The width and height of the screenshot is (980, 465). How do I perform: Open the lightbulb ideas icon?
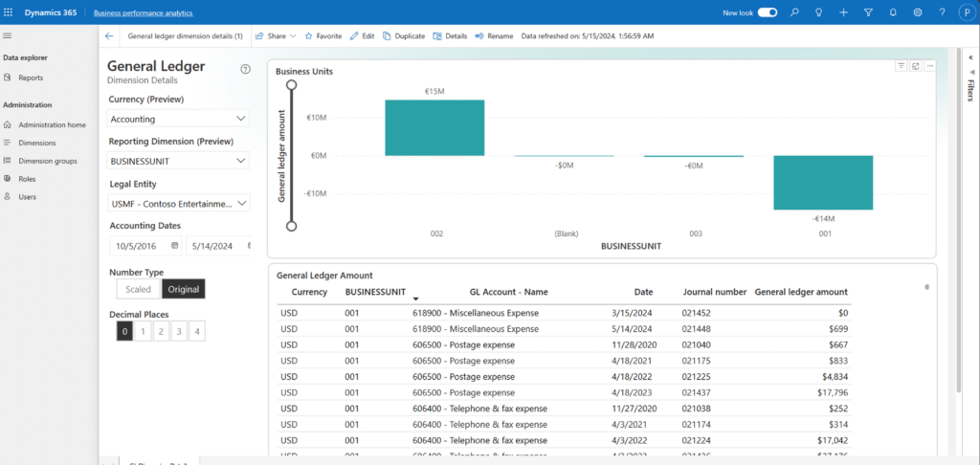click(x=819, y=12)
